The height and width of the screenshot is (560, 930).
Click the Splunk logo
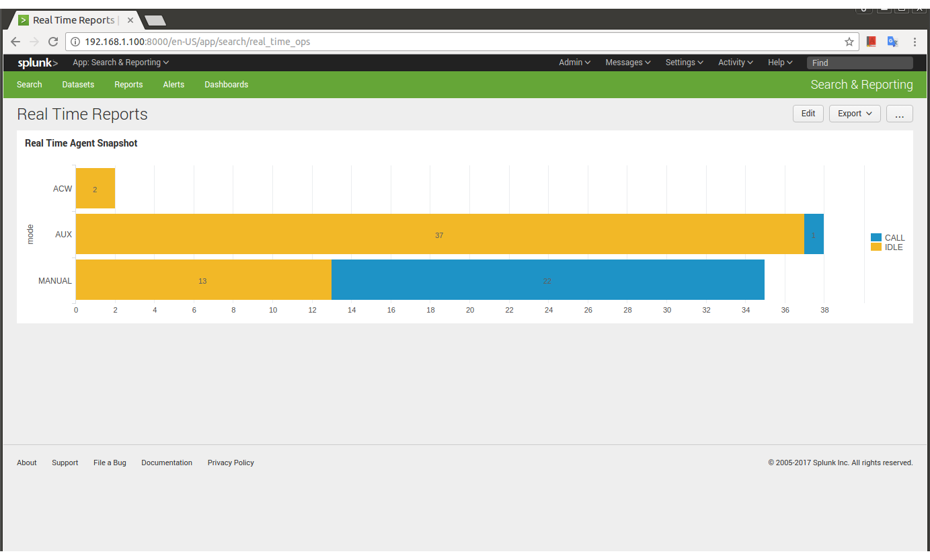tap(38, 63)
